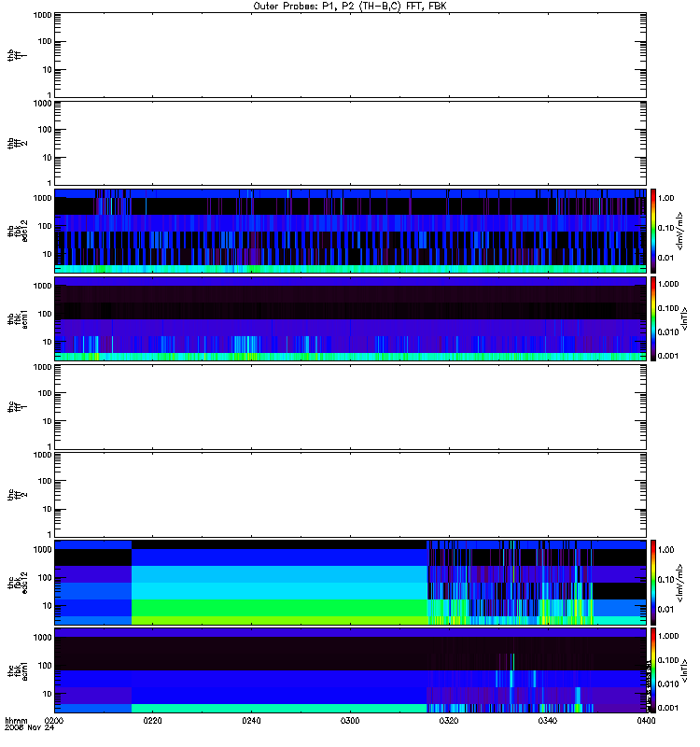Click the 'thc fbk edc12' y-axis label
The height and width of the screenshot is (747, 700).
pyautogui.click(x=18, y=582)
